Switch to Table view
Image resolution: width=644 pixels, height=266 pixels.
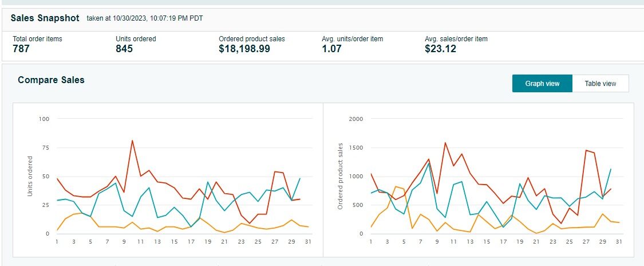click(x=600, y=84)
